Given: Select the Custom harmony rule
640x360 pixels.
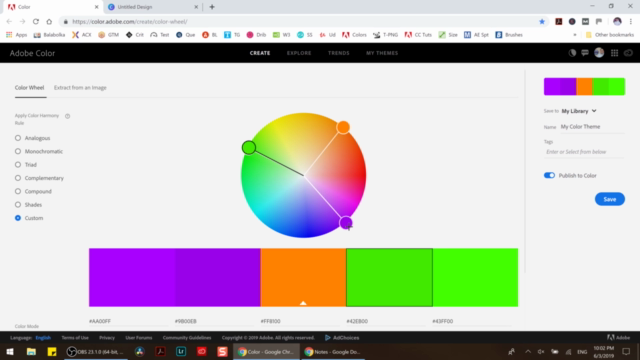Looking at the screenshot, I should (29, 218).
